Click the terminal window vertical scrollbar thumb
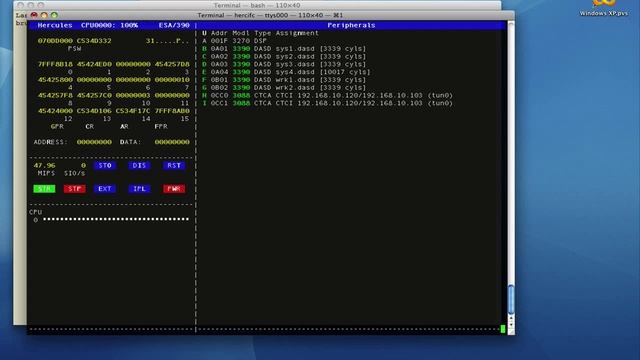The height and width of the screenshot is (360, 640). [511, 299]
